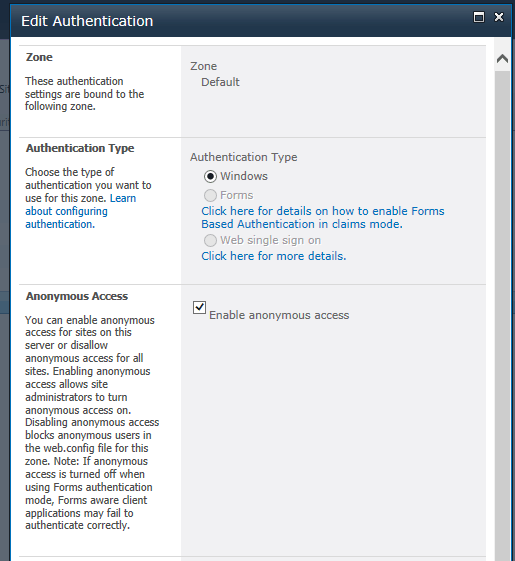Click the 'Click here for more details' link
The image size is (515, 561).
[x=273, y=256]
